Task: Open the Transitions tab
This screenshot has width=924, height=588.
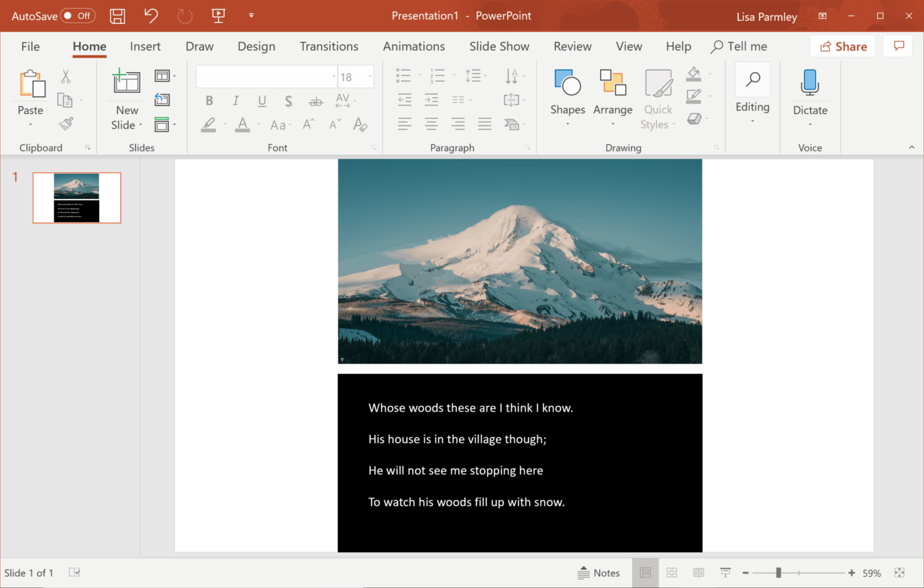Action: (x=329, y=46)
